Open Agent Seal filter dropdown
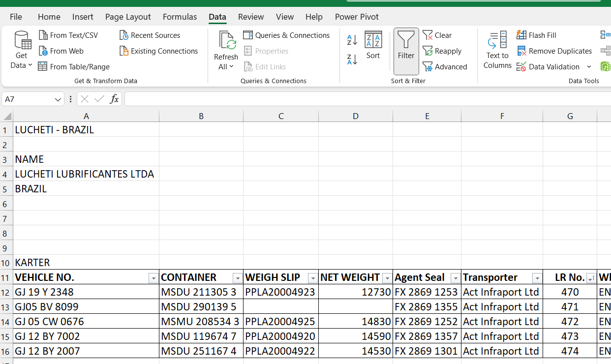This screenshot has height=364, width=611. pos(455,278)
